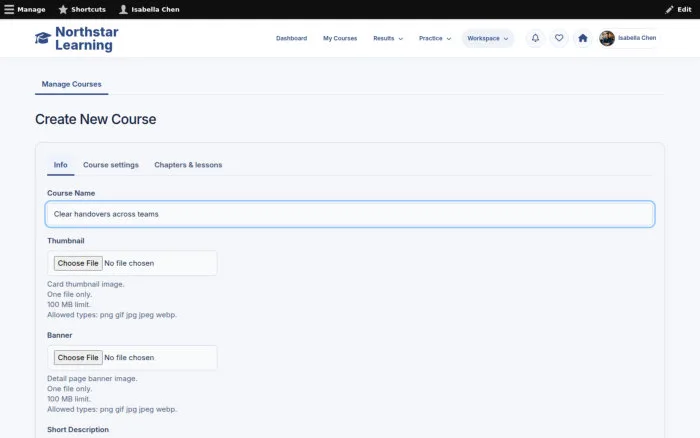Click the Northstar Learning site title
The height and width of the screenshot is (438, 700).
[x=87, y=38]
